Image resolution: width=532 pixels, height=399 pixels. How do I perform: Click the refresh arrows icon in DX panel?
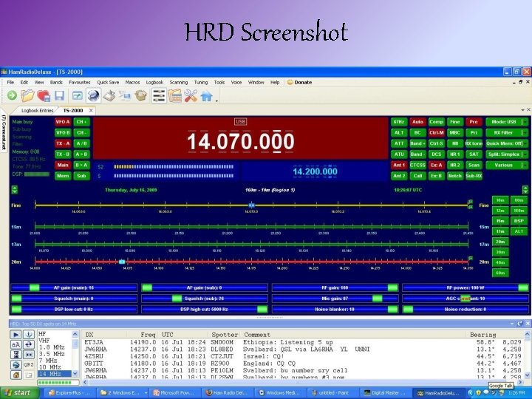(29, 345)
